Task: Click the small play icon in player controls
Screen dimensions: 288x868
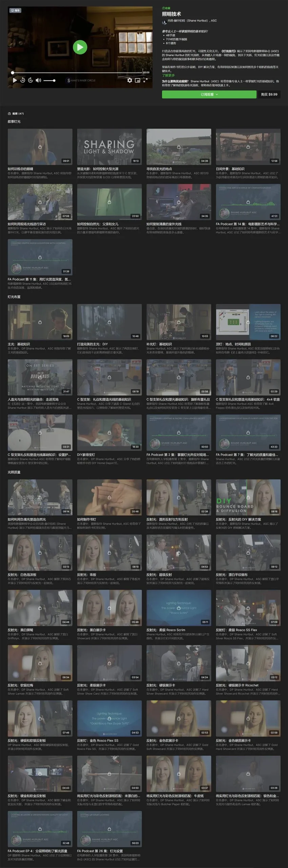Action: point(15,80)
